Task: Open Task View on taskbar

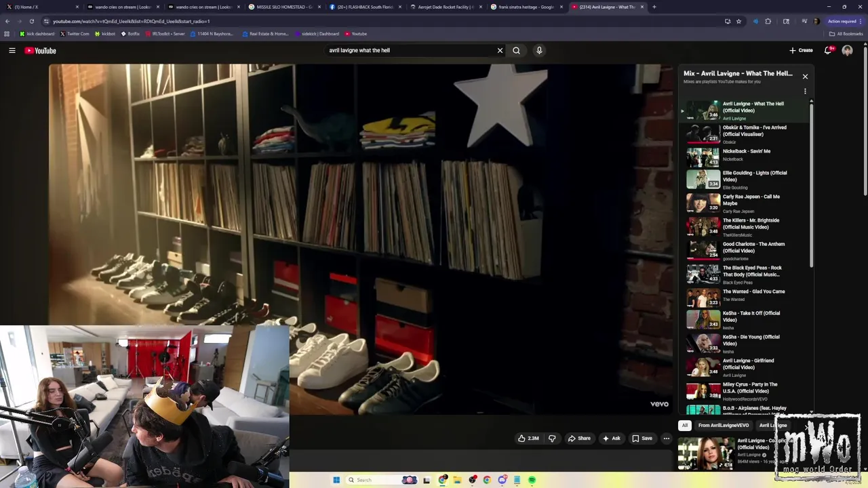Action: (x=427, y=480)
